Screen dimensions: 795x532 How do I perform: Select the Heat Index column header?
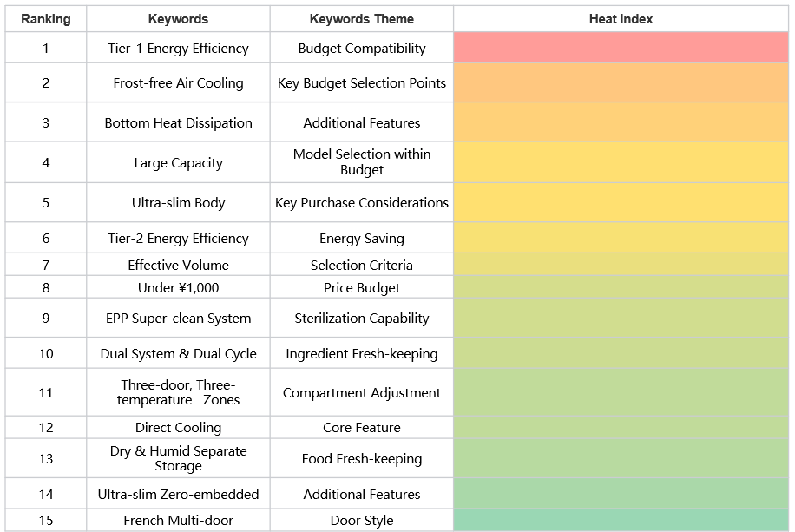pos(621,19)
